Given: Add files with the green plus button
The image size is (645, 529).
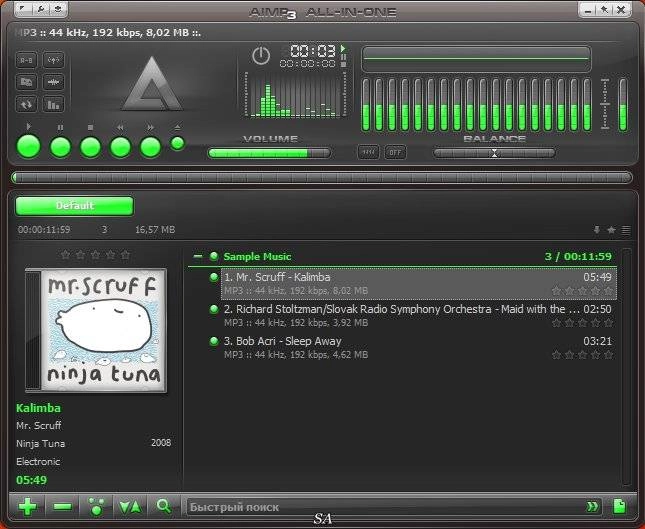Looking at the screenshot, I should [x=28, y=506].
